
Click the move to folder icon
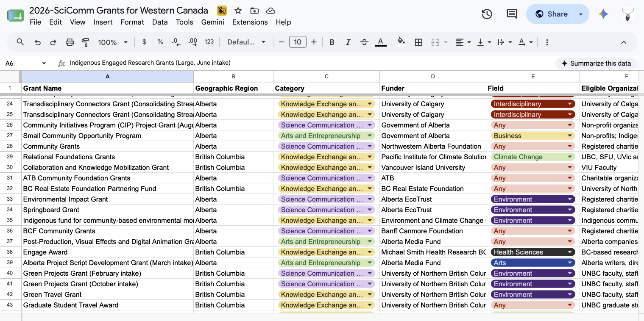point(254,11)
